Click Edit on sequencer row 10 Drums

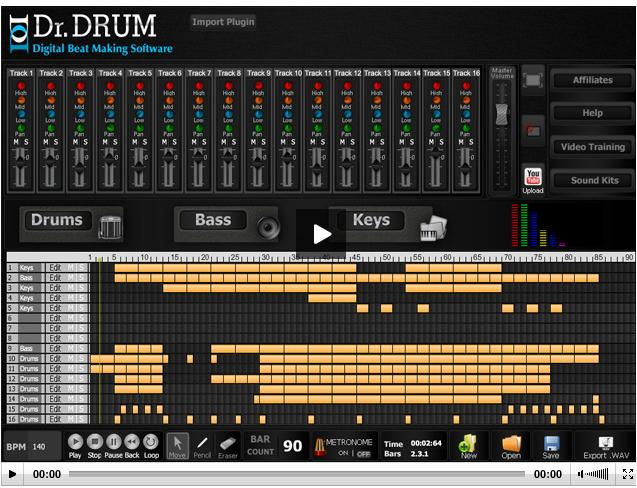(56, 359)
